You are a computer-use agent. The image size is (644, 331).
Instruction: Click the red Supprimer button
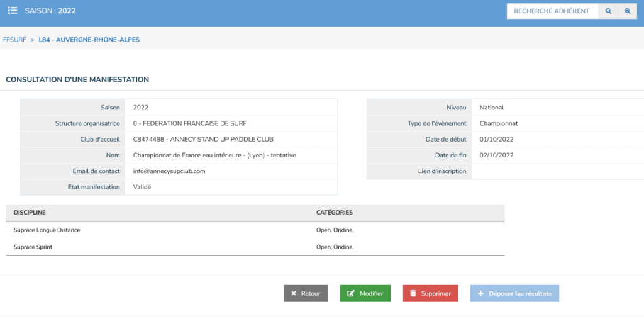[x=431, y=293]
